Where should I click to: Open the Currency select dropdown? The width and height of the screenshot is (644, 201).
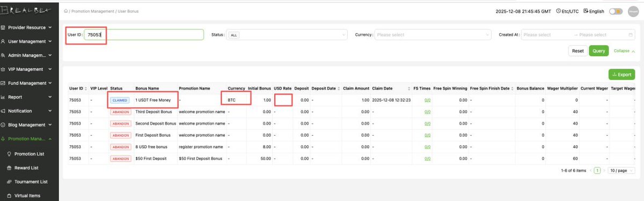(433, 35)
